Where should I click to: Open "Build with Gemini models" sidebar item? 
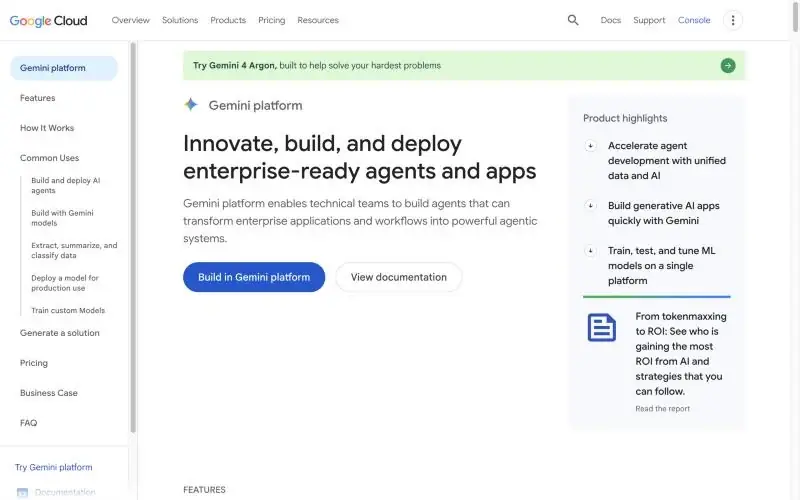(x=62, y=218)
